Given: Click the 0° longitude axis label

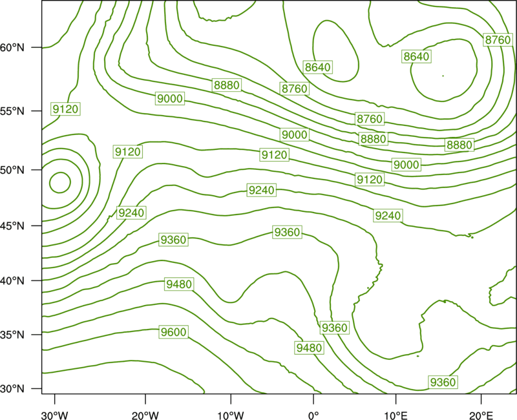Looking at the screenshot, I should pos(313,415).
